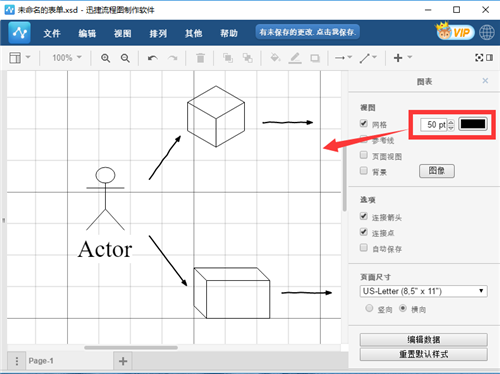Image resolution: width=500 pixels, height=374 pixels.
Task: Select the 3D box shape at bottom
Action: pos(232,293)
